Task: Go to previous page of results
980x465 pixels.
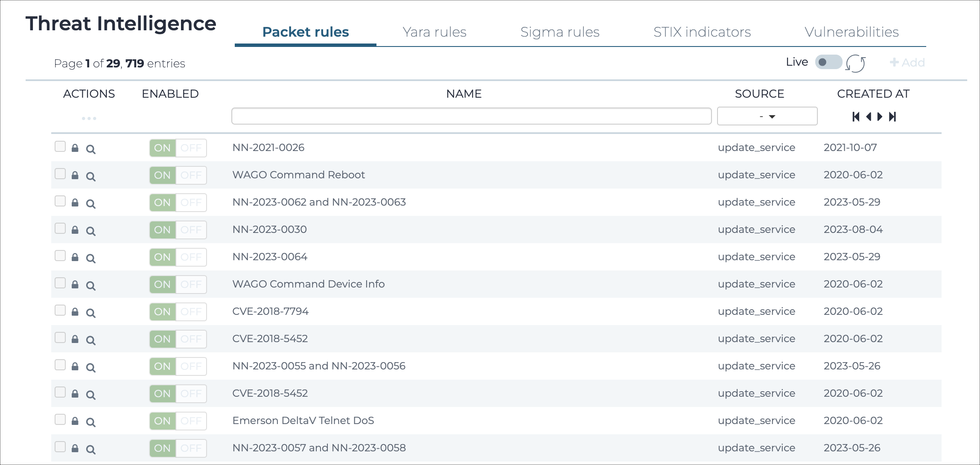Action: pos(869,117)
